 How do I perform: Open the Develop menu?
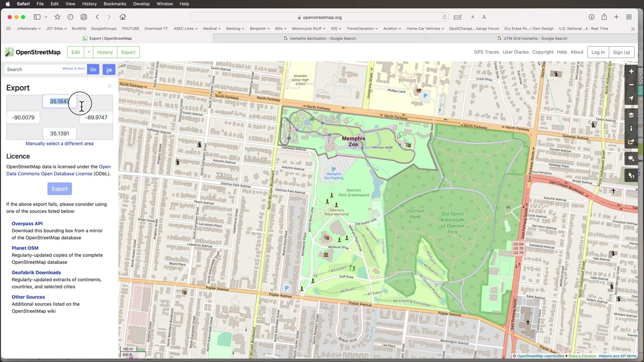tap(141, 4)
